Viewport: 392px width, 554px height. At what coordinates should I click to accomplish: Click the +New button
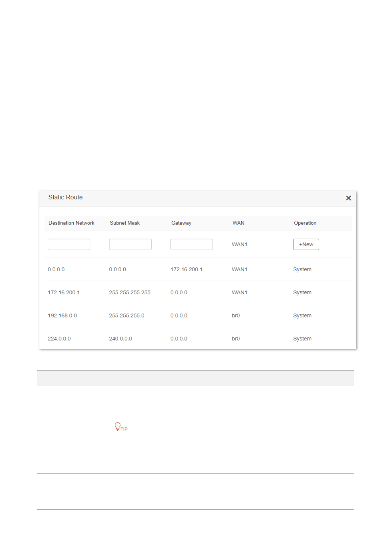306,244
